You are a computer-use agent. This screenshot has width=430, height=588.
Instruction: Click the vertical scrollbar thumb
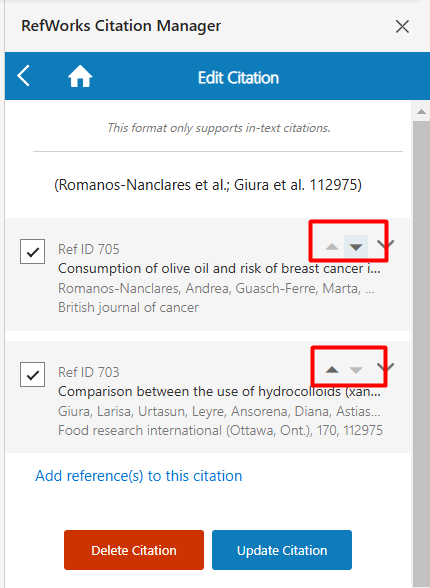(x=421, y=352)
